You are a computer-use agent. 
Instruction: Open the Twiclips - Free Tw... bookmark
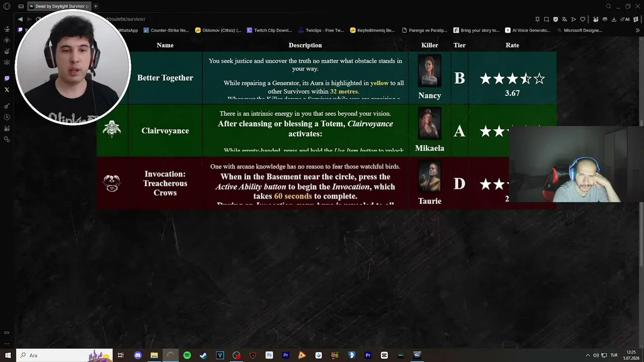coord(321,30)
